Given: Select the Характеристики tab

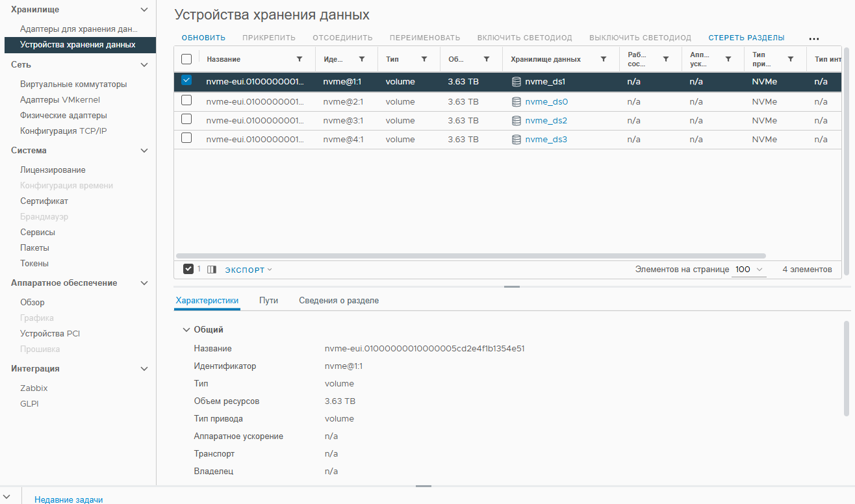Looking at the screenshot, I should (x=207, y=301).
